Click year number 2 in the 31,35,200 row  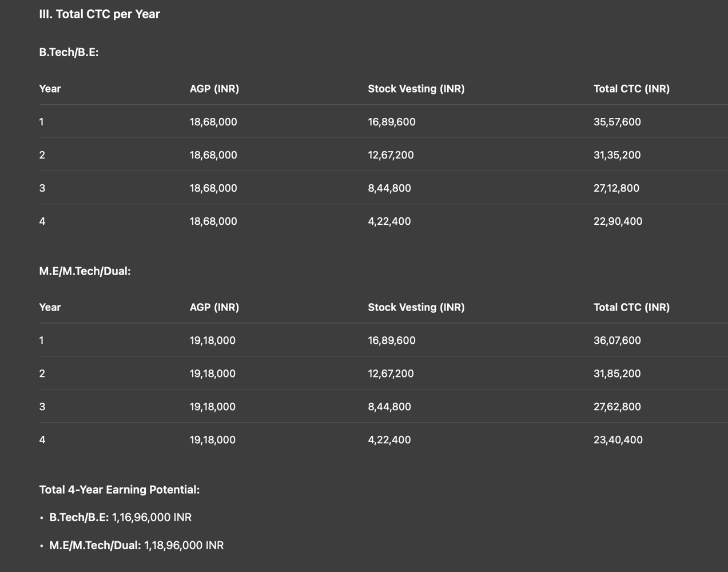click(x=42, y=155)
